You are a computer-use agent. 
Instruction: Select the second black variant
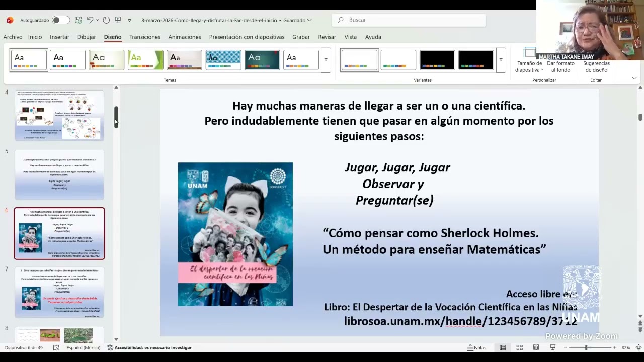pos(476,60)
